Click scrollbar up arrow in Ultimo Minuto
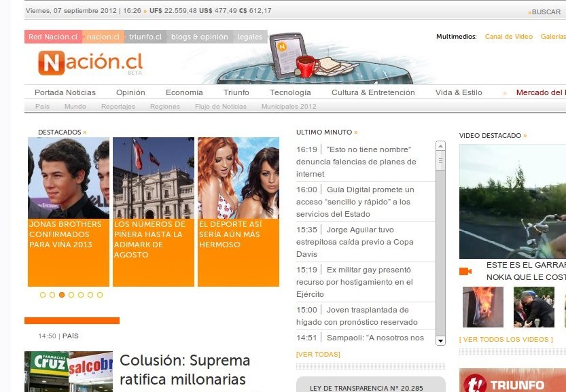 (440, 146)
